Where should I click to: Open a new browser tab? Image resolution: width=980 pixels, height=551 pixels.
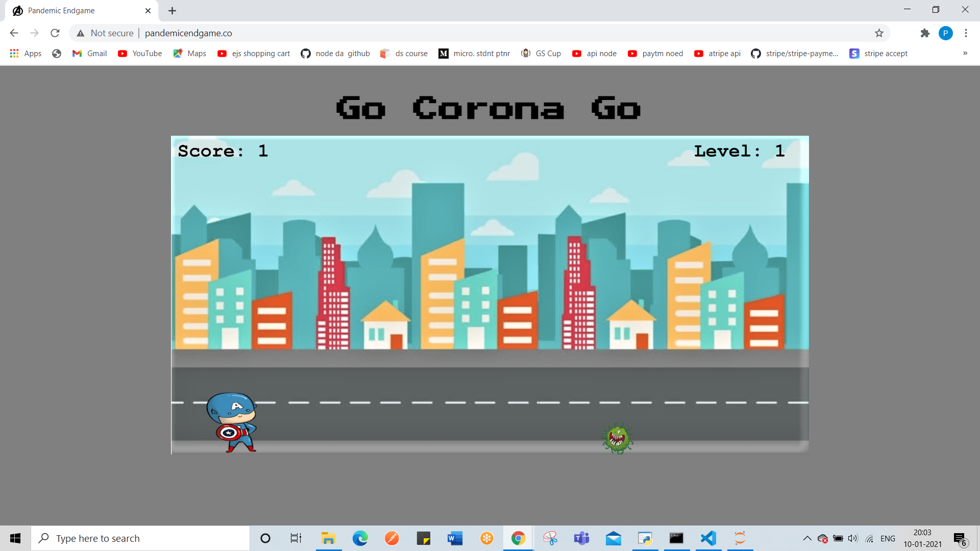click(173, 11)
